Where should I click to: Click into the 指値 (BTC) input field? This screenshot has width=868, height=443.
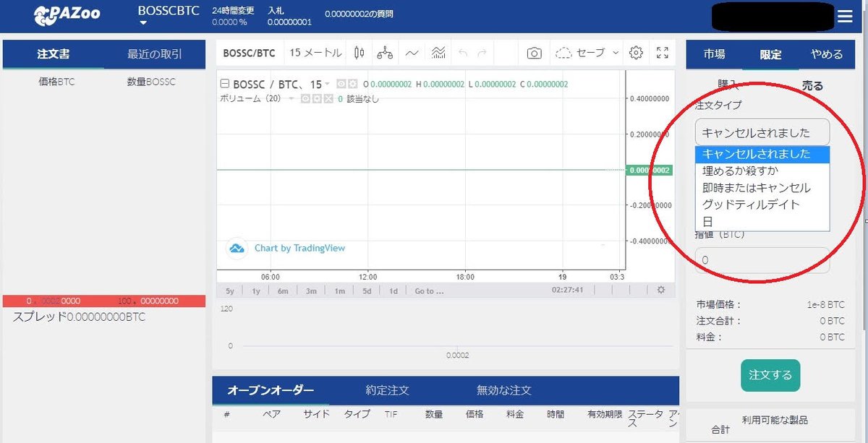(762, 260)
